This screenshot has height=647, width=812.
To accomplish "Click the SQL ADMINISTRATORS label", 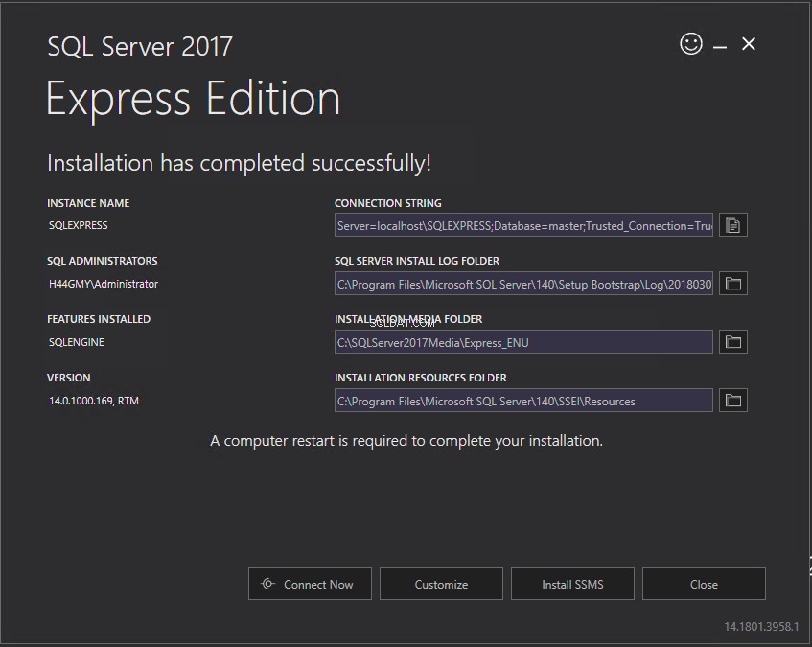I will click(x=102, y=262).
